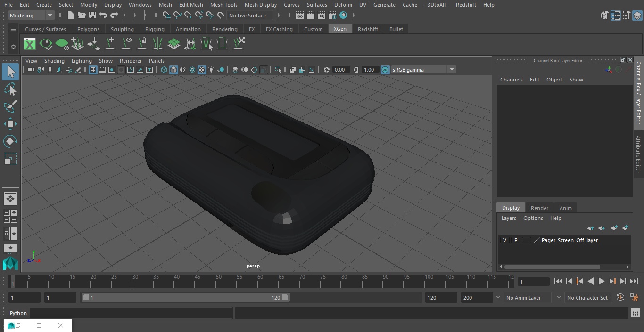Toggle wireframe shading cube in viewport

point(164,70)
